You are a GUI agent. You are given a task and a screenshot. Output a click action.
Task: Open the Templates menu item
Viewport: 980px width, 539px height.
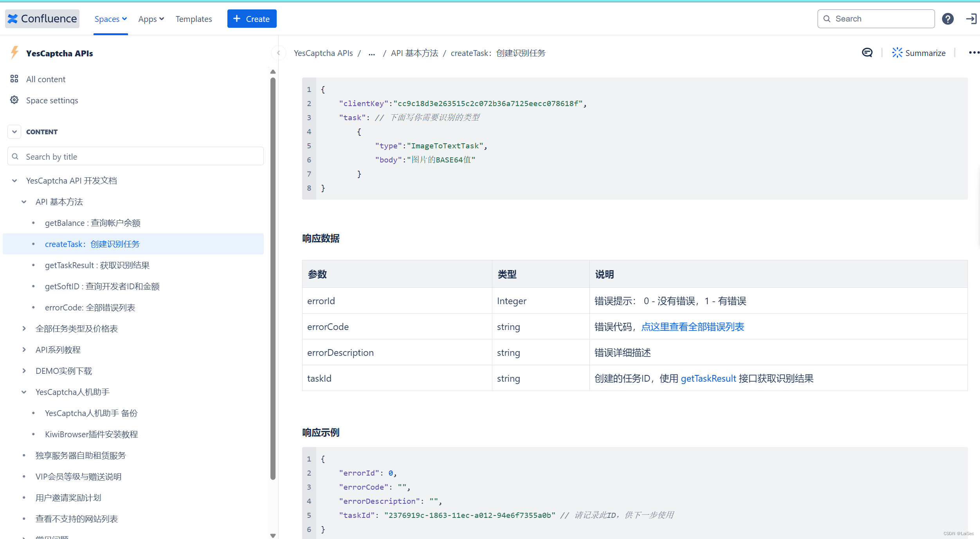[194, 19]
